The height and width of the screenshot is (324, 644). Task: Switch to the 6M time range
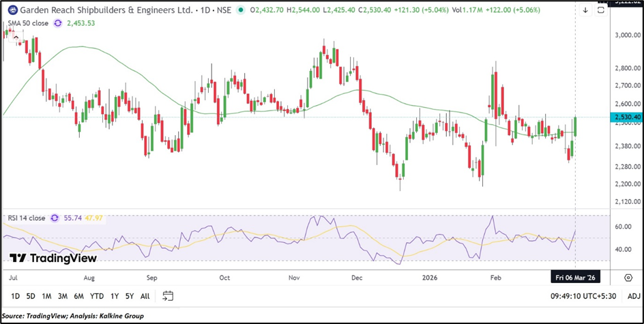coord(78,296)
